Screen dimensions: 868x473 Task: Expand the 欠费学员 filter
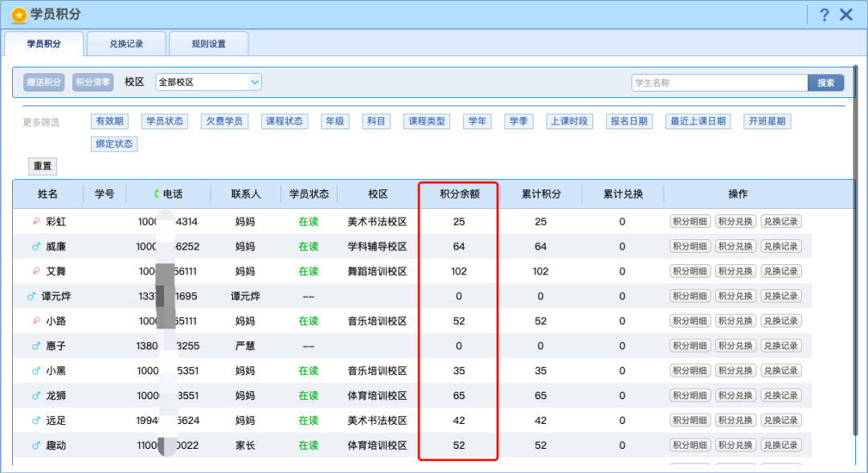click(225, 121)
